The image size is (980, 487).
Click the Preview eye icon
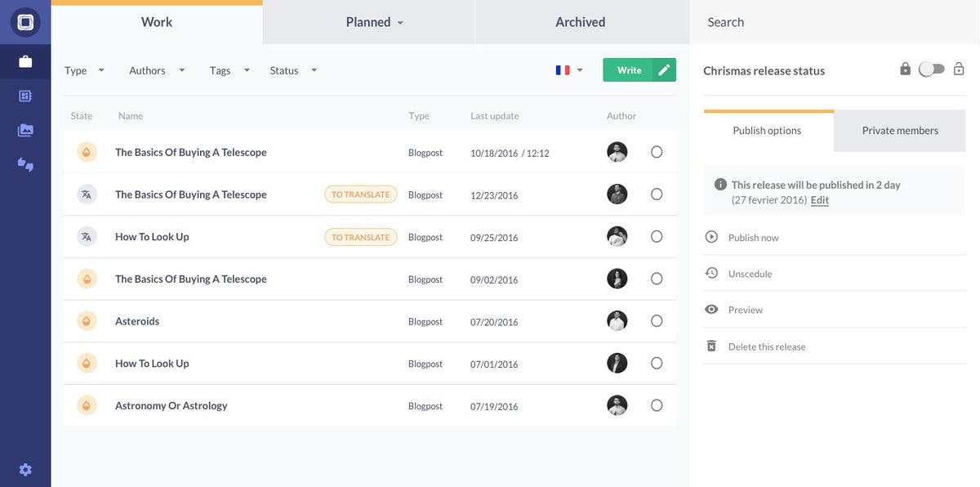[711, 308]
